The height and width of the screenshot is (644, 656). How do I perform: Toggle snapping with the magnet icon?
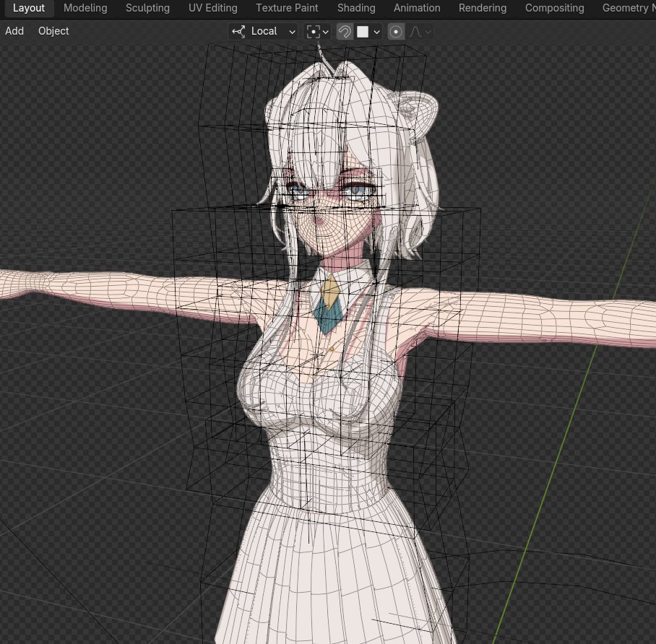(345, 32)
